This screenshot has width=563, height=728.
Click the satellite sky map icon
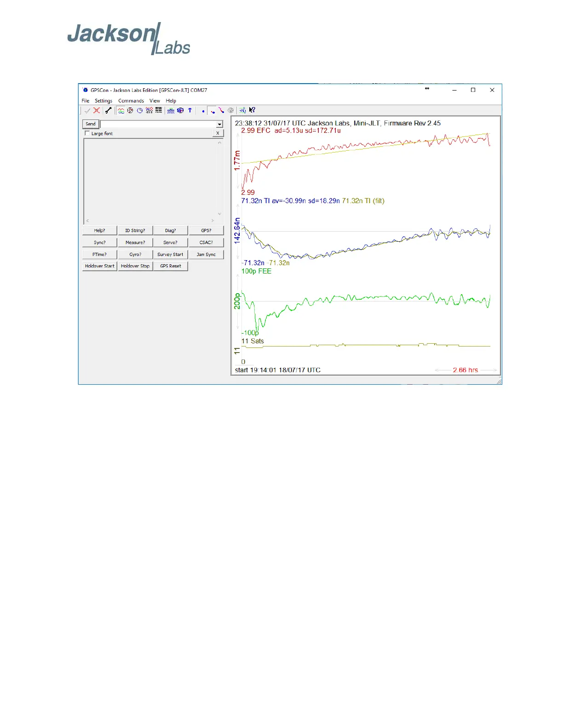[x=131, y=110]
